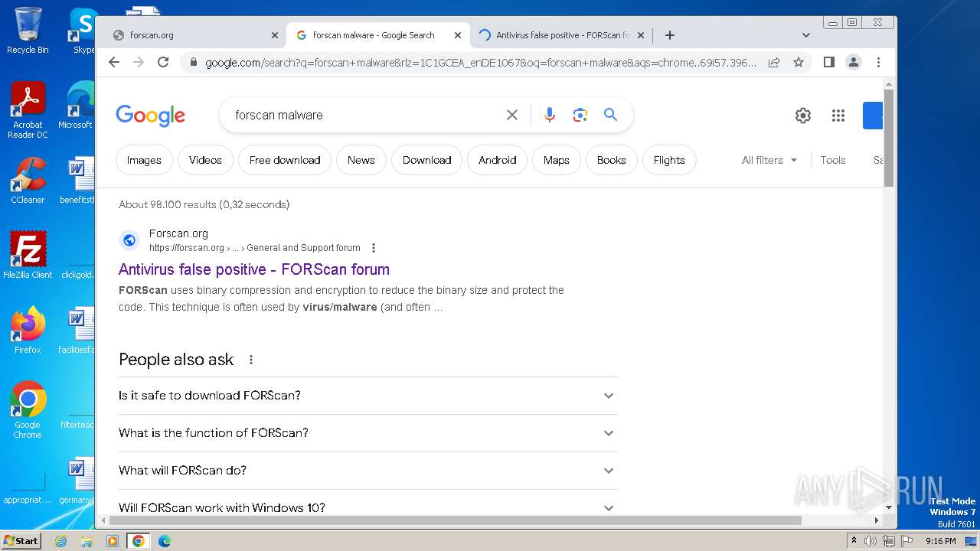Expand 'What will FORScan do?' question

point(367,471)
